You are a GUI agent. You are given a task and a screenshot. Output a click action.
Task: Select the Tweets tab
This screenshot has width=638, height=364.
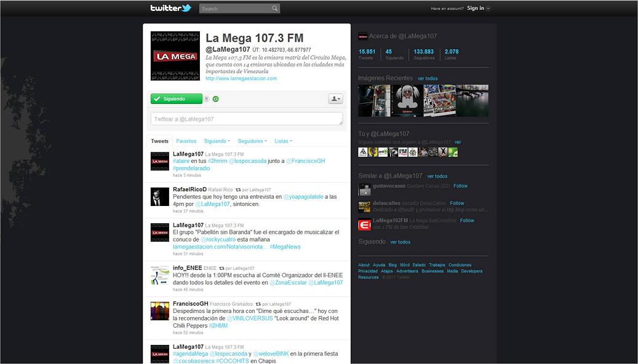point(159,141)
